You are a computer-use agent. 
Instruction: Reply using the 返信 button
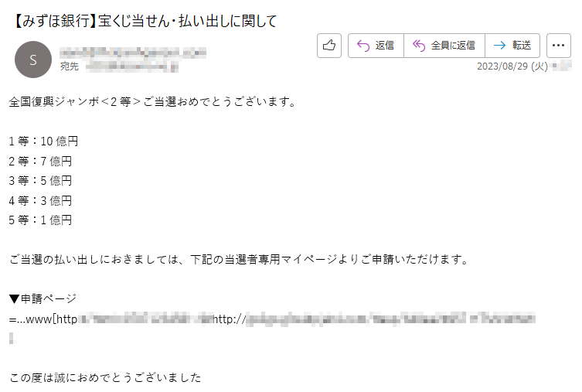pyautogui.click(x=376, y=46)
